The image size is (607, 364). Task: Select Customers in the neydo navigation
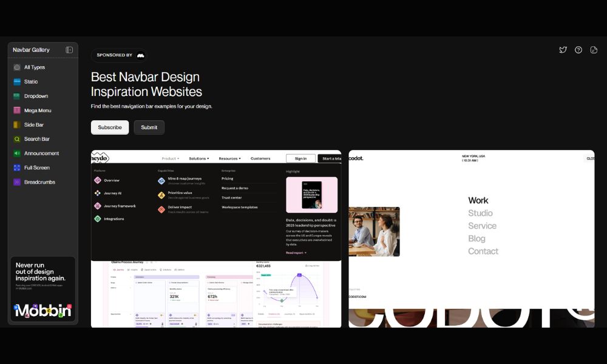point(261,158)
